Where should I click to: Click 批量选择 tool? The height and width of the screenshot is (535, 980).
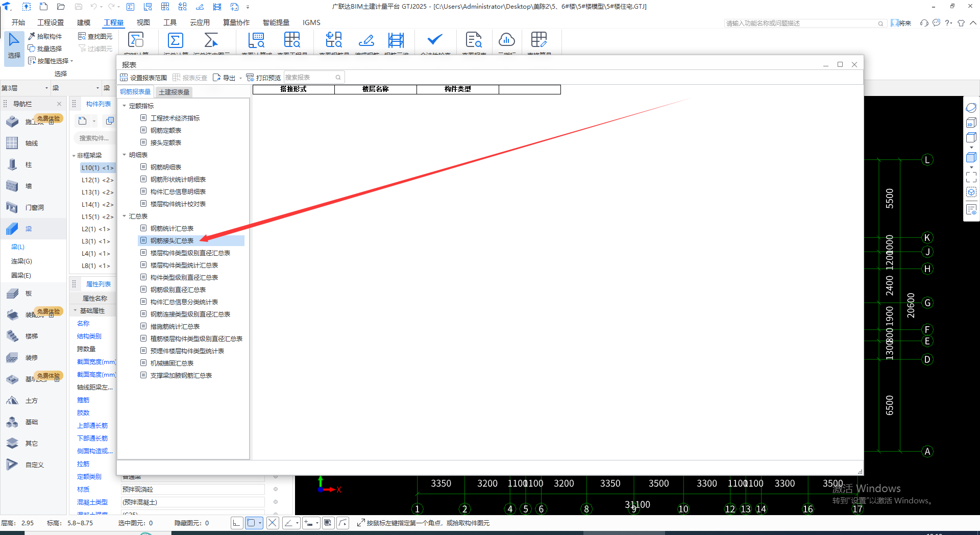point(45,48)
